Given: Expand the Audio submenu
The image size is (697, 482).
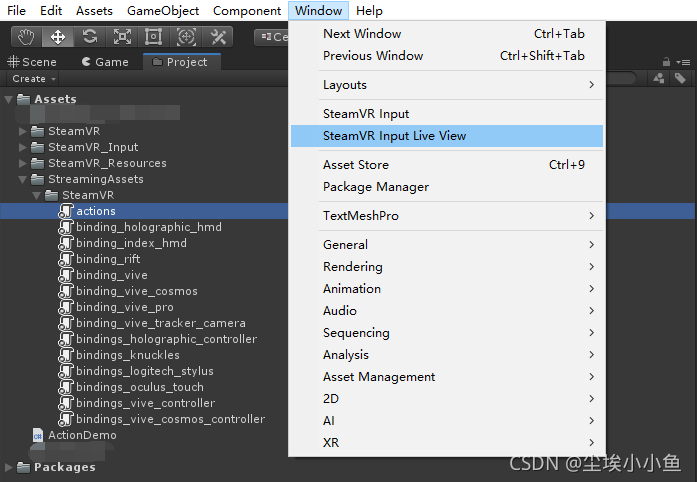Looking at the screenshot, I should (x=447, y=310).
